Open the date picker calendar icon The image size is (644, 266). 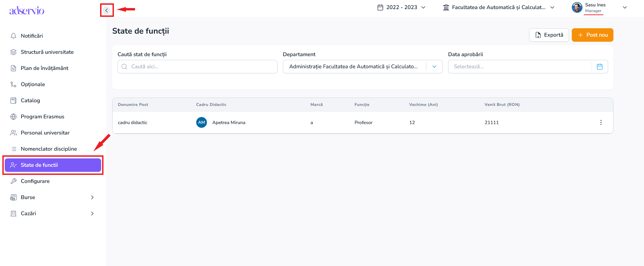600,67
